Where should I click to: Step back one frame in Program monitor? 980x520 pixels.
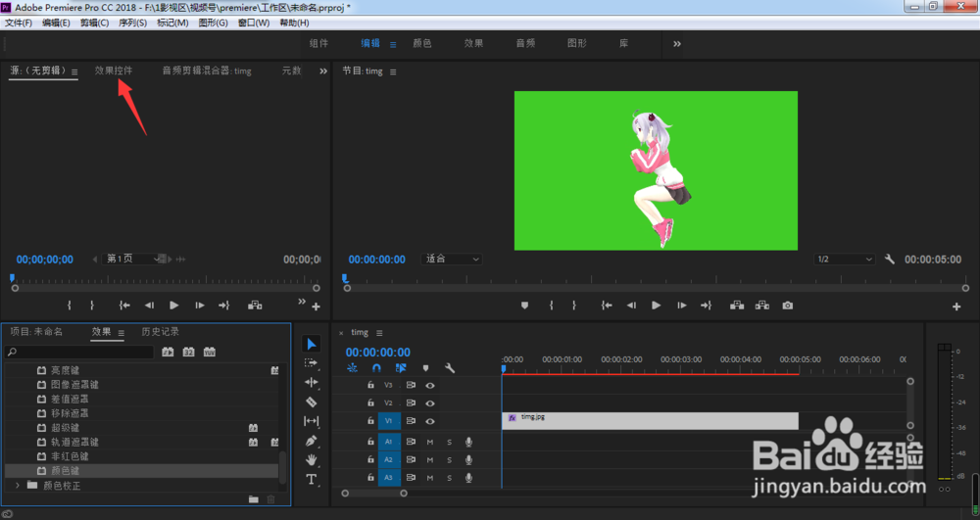pyautogui.click(x=631, y=306)
